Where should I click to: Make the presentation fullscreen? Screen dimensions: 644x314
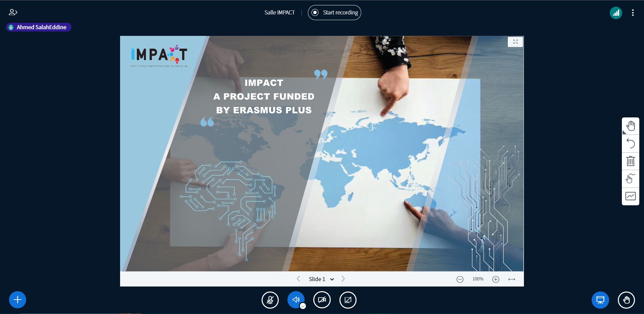(x=515, y=42)
